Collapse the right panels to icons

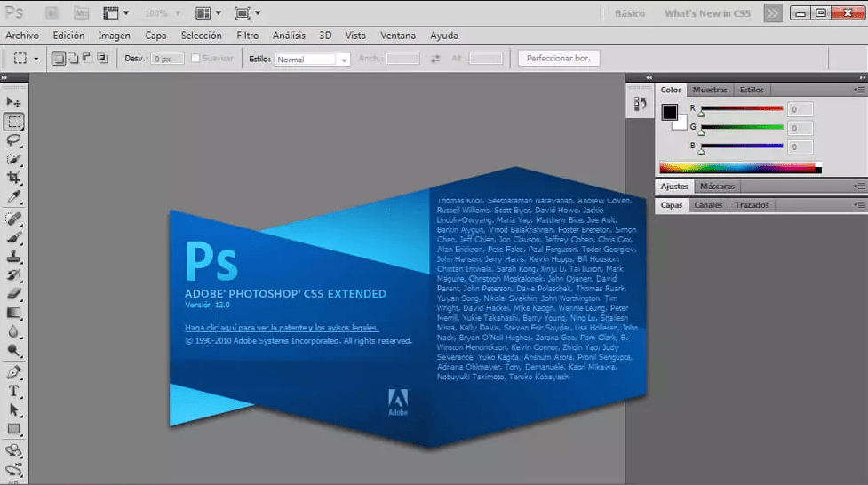[863, 77]
